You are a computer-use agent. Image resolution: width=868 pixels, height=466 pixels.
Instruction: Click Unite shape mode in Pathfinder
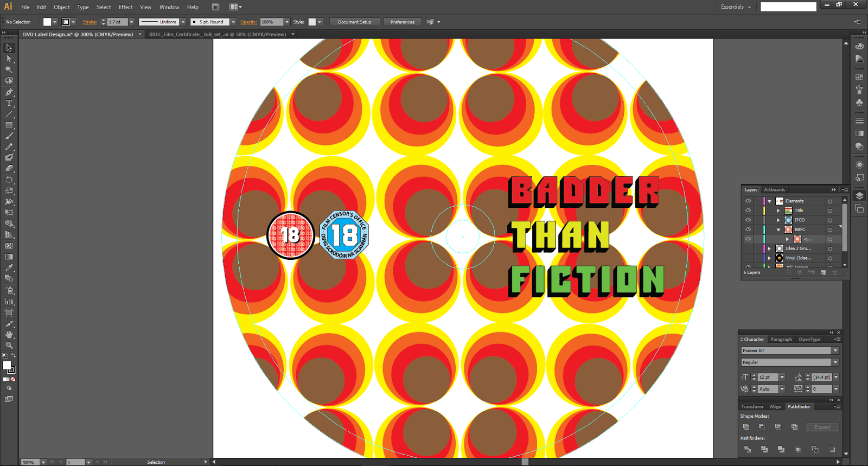[x=746, y=427]
